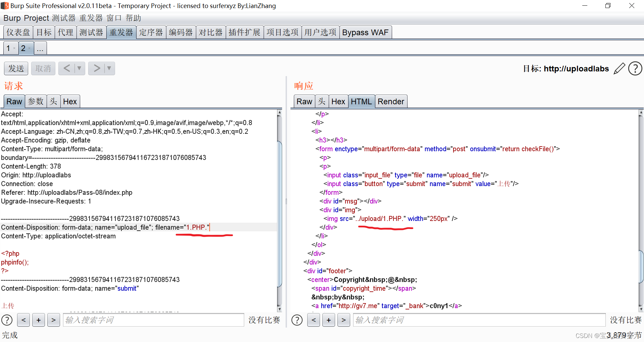Click the 完成 status text

[10, 335]
